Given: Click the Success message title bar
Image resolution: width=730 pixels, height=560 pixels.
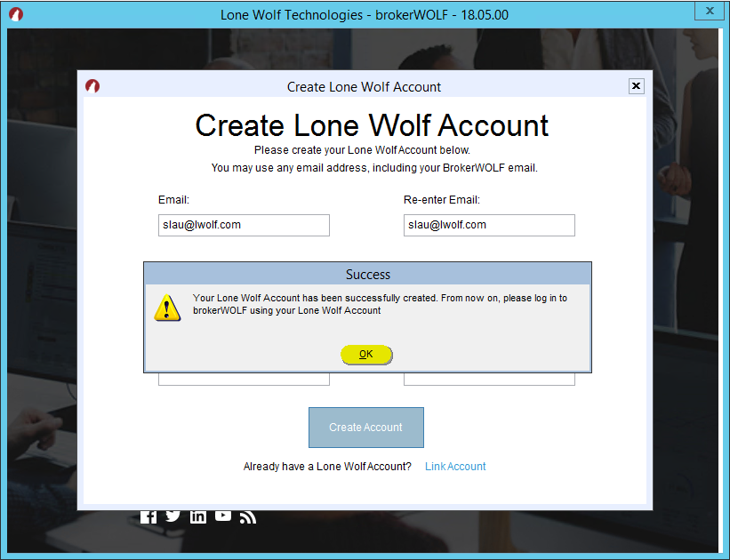Looking at the screenshot, I should (367, 274).
